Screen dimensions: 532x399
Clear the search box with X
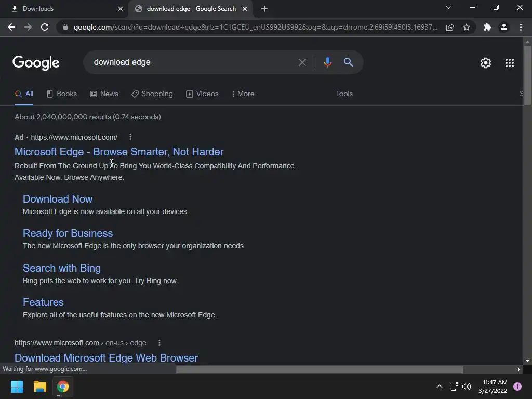tap(302, 62)
